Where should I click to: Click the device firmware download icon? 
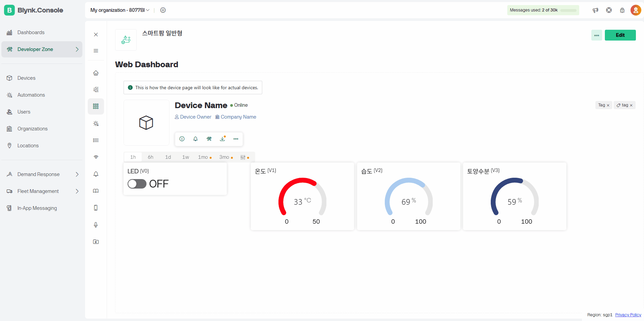(222, 139)
